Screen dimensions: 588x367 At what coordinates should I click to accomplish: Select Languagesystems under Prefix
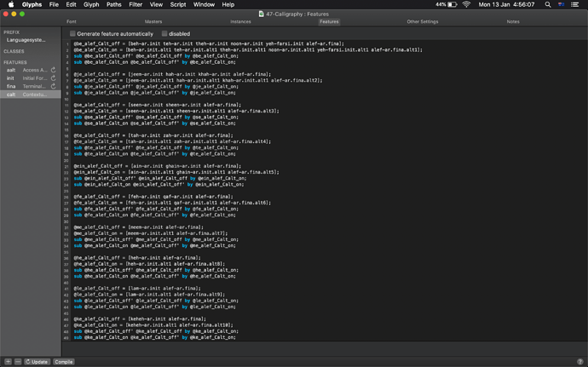click(x=26, y=40)
